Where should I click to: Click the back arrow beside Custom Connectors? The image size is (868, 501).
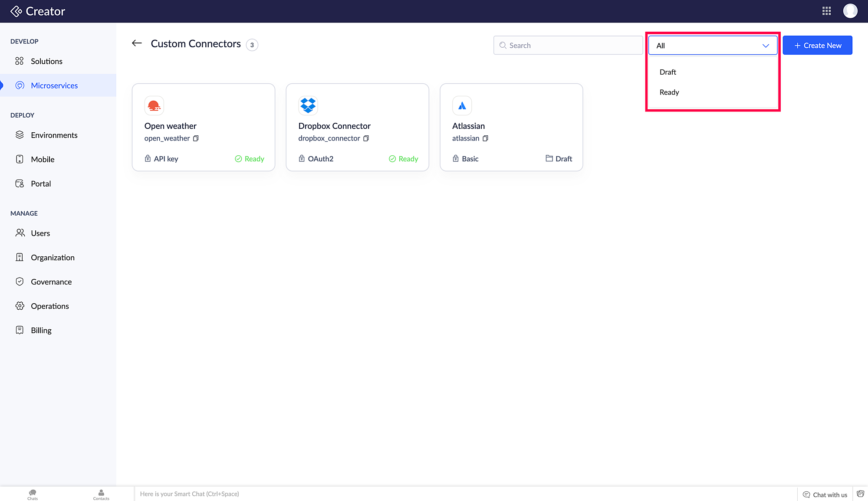tap(137, 43)
